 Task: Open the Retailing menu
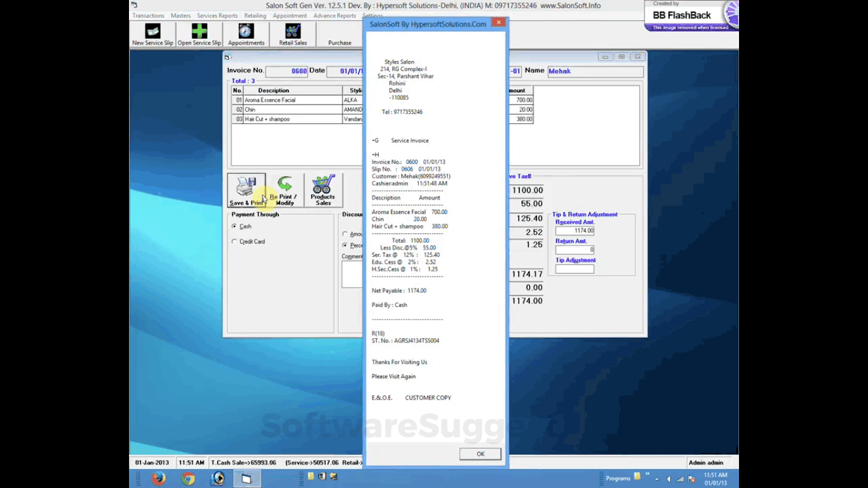pyautogui.click(x=255, y=16)
